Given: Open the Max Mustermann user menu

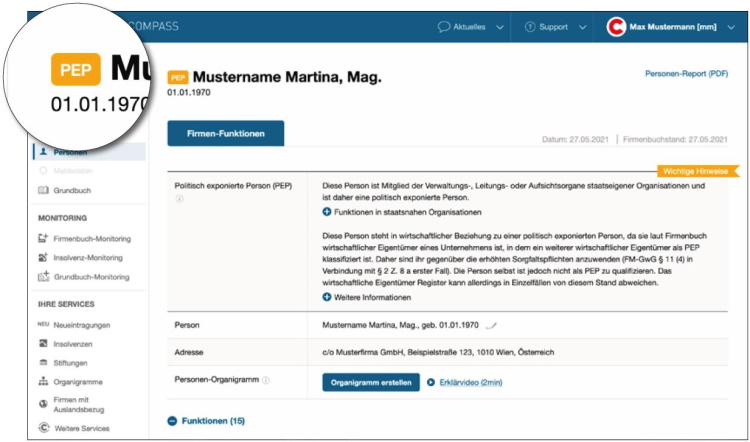Looking at the screenshot, I should pyautogui.click(x=675, y=27).
